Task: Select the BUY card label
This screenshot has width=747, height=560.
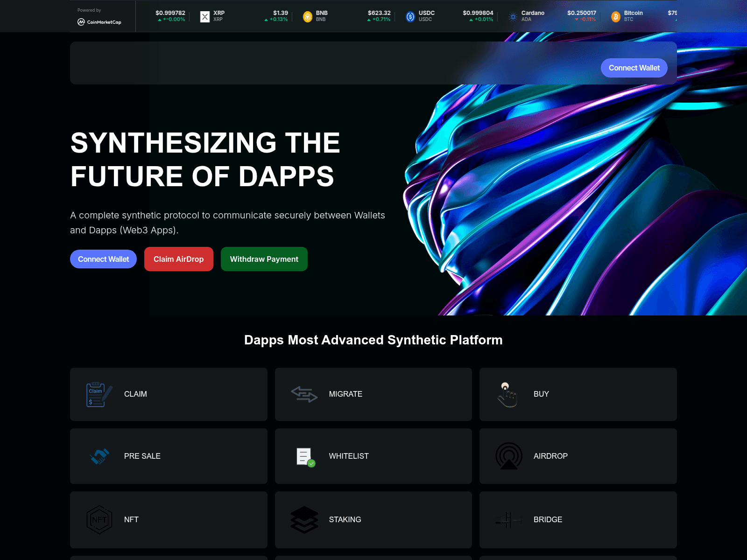Action: 541,394
